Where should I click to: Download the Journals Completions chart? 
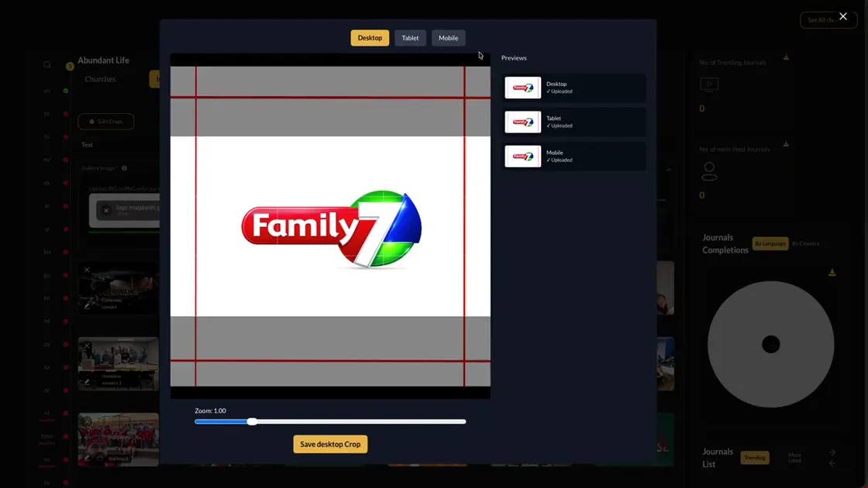pyautogui.click(x=832, y=272)
